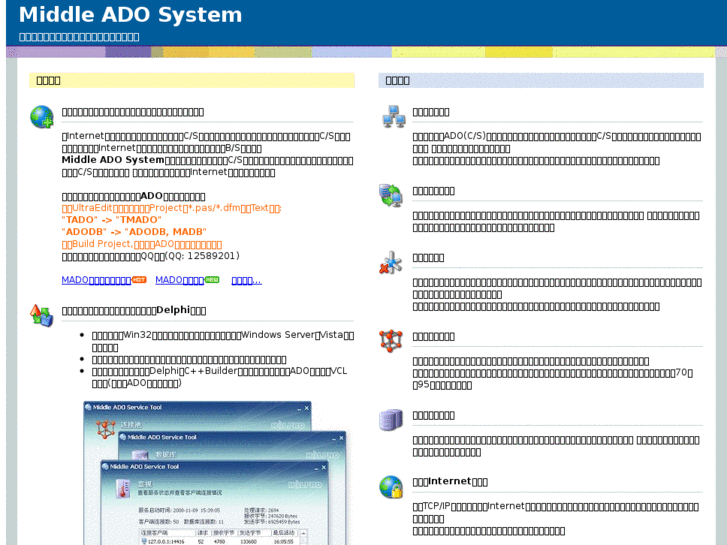Click the globe with green plus icon

(x=42, y=116)
